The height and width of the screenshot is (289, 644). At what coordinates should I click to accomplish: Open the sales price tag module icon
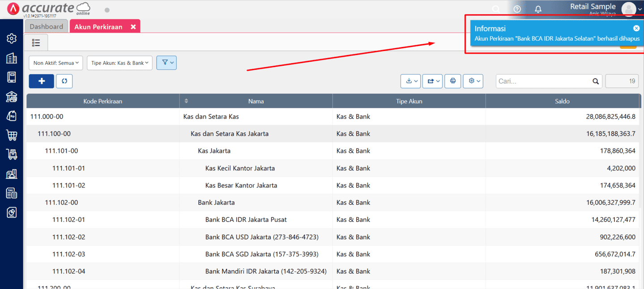12,116
